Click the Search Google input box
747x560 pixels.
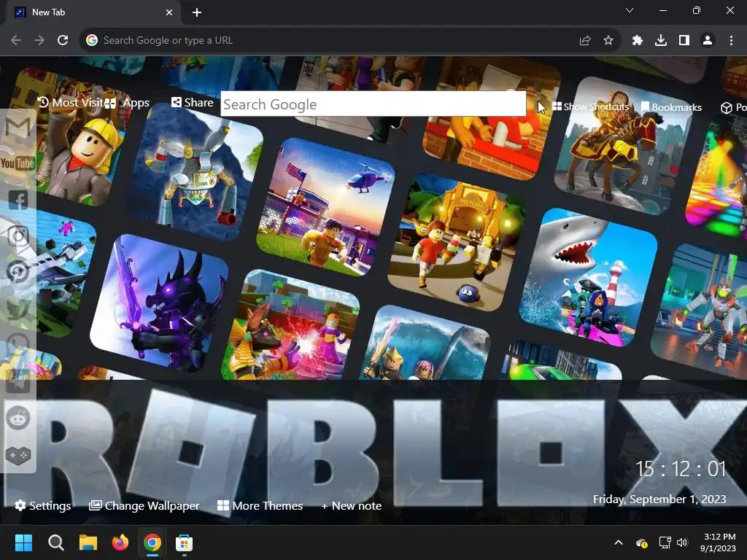(x=373, y=104)
